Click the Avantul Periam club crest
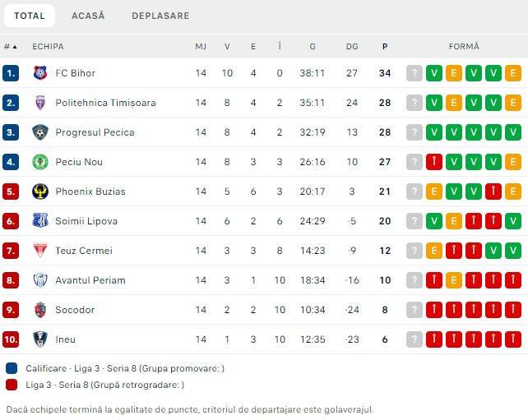Viewport: 528px width, 420px height. click(x=40, y=280)
